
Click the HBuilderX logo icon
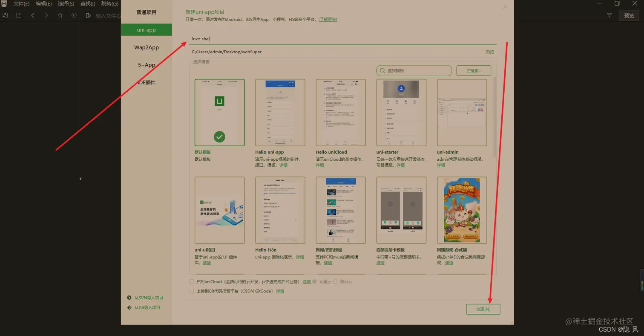[x=4, y=4]
